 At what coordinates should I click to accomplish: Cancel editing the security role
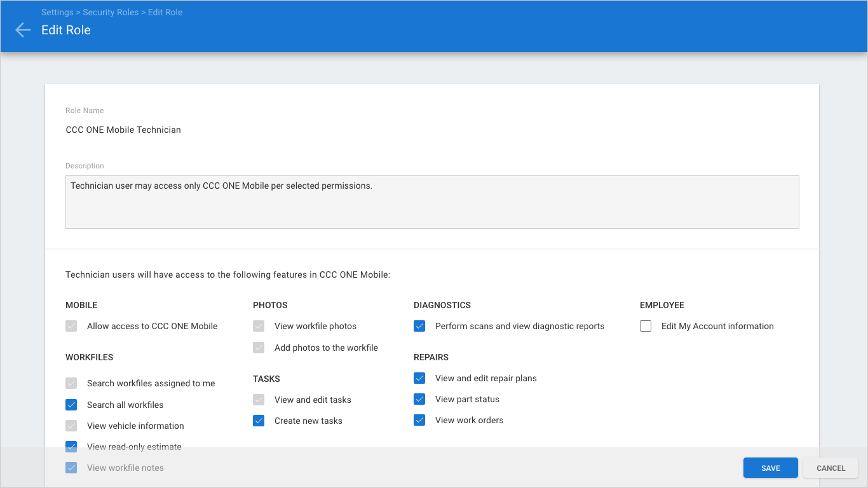click(830, 468)
